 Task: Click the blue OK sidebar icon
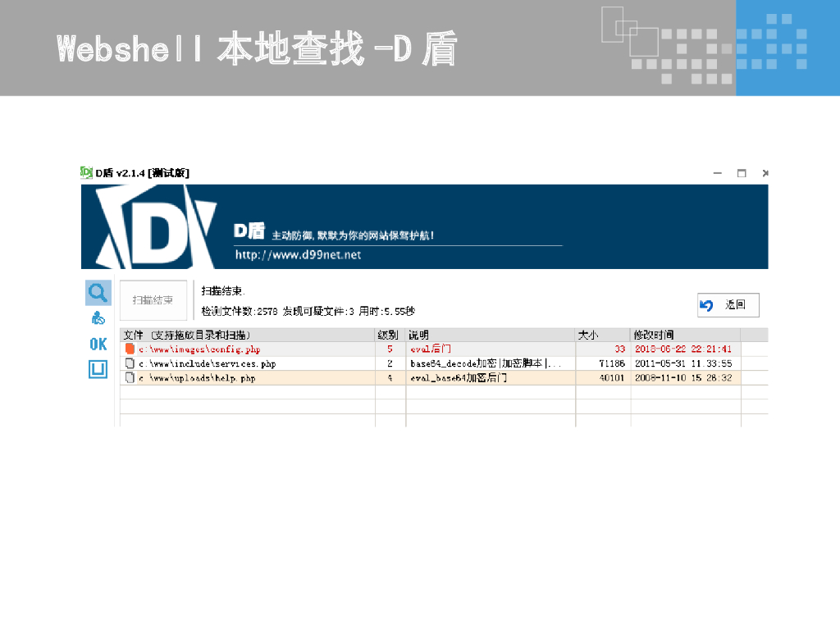pos(98,344)
